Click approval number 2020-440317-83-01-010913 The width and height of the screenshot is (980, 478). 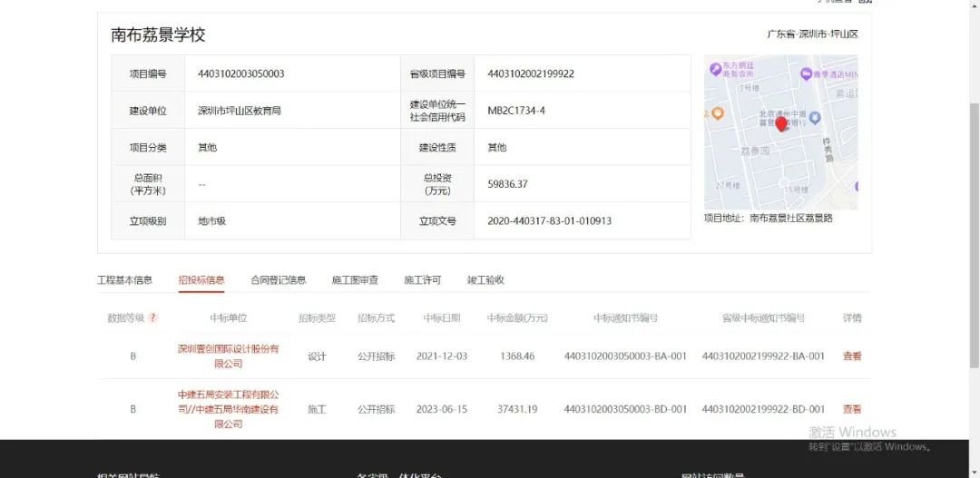(x=549, y=221)
